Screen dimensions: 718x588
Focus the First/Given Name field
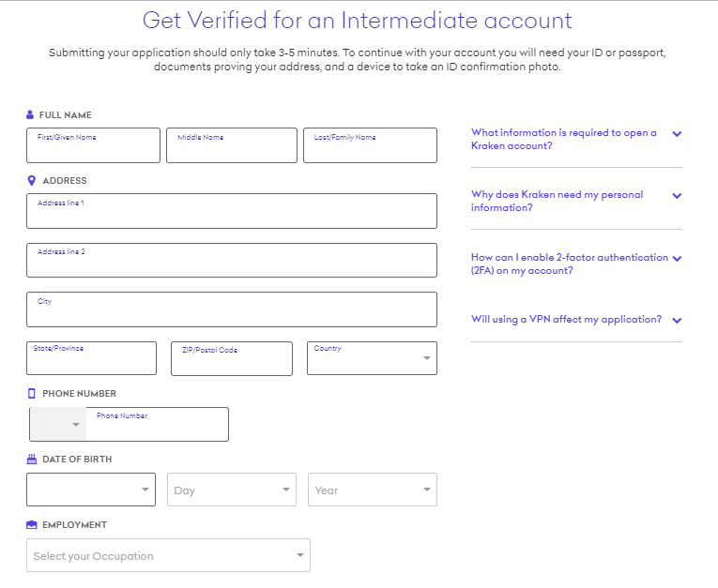pos(94,145)
